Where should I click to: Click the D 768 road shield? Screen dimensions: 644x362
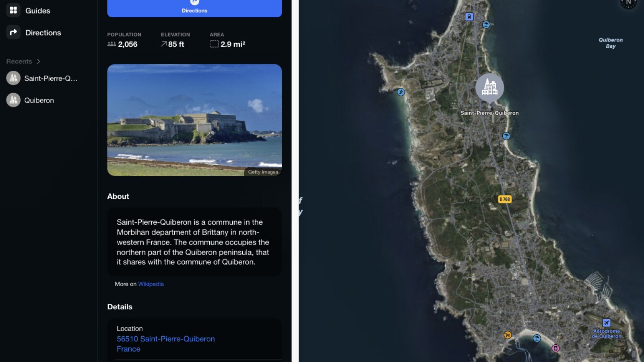pyautogui.click(x=505, y=198)
